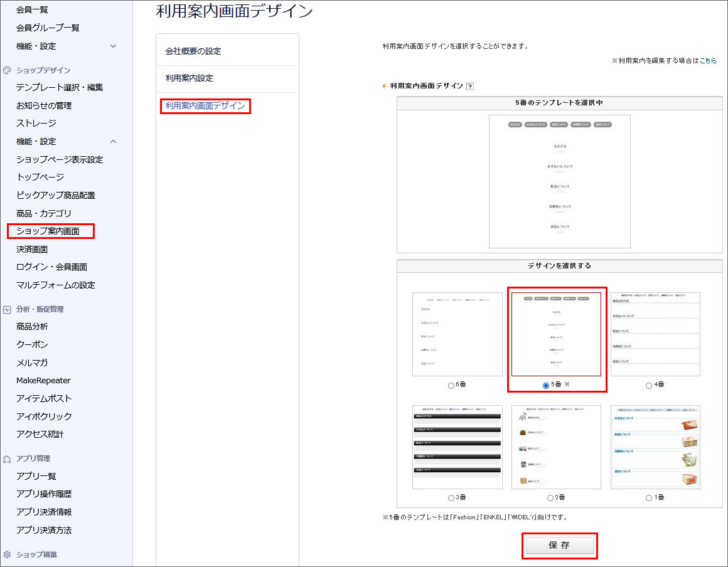The width and height of the screenshot is (728, 567).
Task: Open the クーポン sidebar item
Action: point(32,344)
